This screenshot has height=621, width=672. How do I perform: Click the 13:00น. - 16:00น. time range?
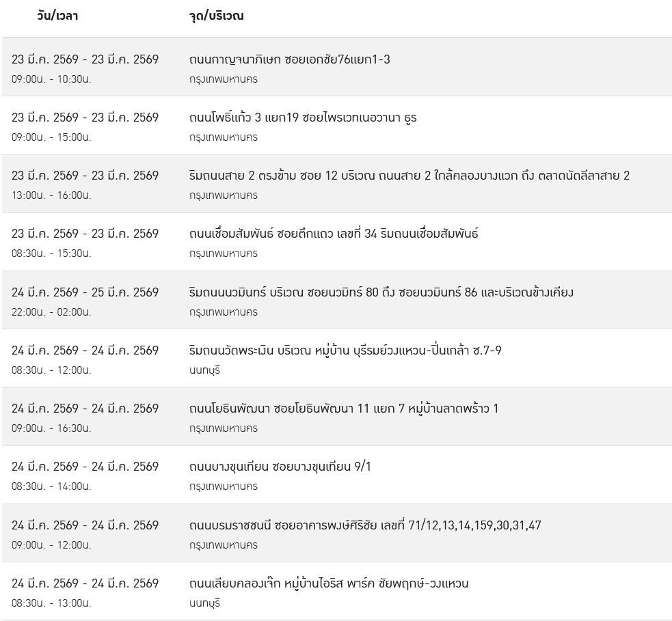click(51, 195)
